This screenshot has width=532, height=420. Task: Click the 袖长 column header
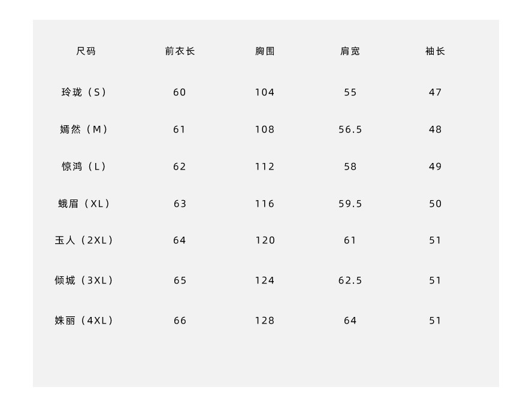pyautogui.click(x=435, y=52)
